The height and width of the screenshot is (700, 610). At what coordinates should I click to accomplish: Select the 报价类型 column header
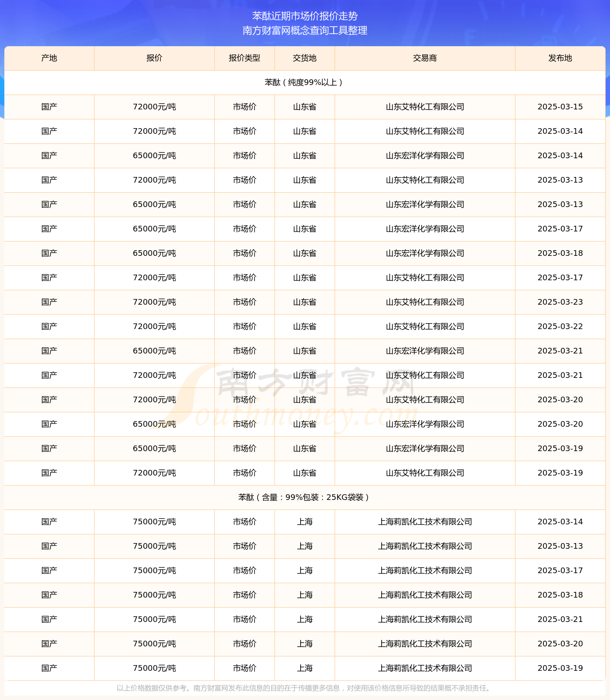point(244,58)
